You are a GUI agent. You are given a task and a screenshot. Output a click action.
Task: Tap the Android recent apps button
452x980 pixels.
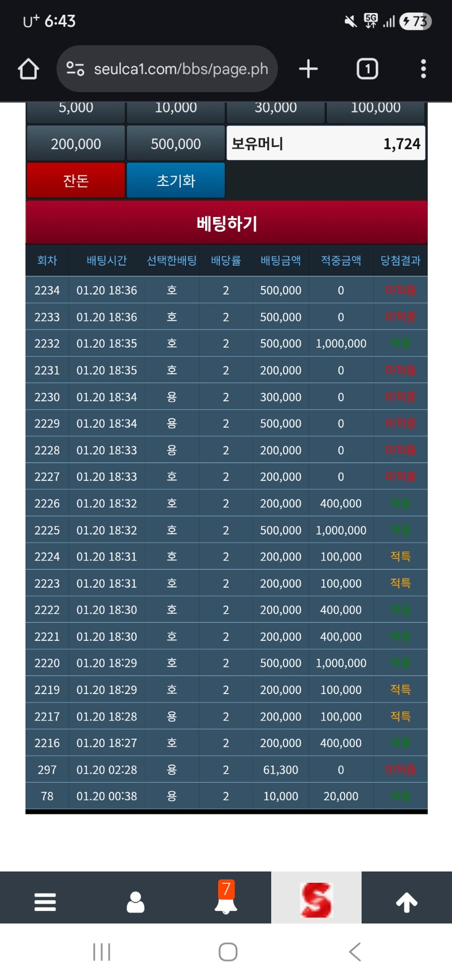pyautogui.click(x=102, y=952)
